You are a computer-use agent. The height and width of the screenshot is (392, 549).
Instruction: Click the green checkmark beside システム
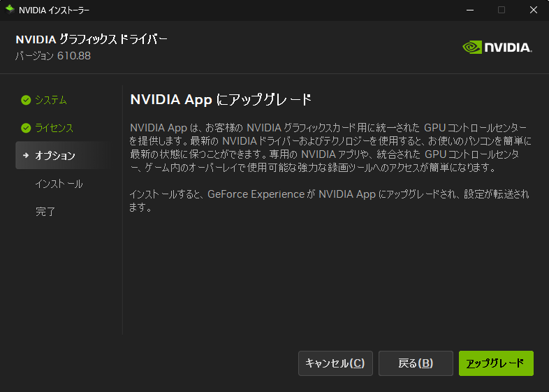click(x=26, y=100)
